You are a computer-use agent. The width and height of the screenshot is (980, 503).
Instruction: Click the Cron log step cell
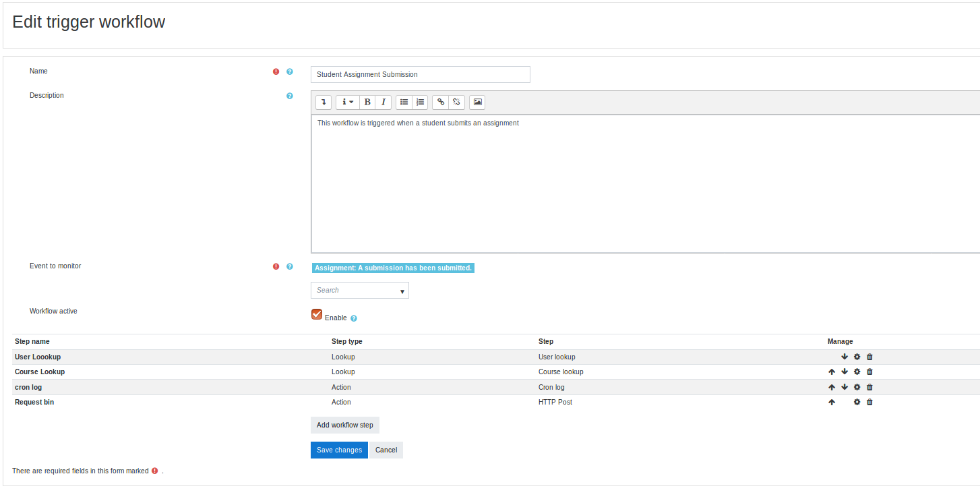[x=551, y=387]
